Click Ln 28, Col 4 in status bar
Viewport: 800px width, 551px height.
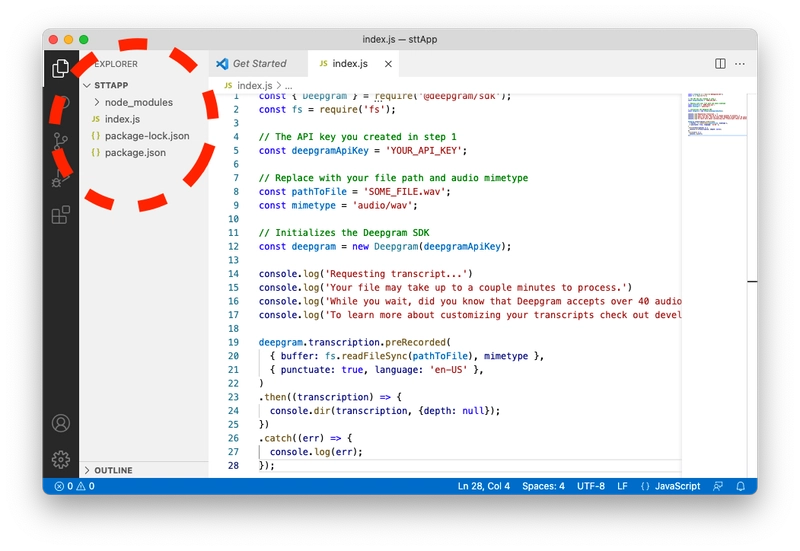click(x=484, y=486)
